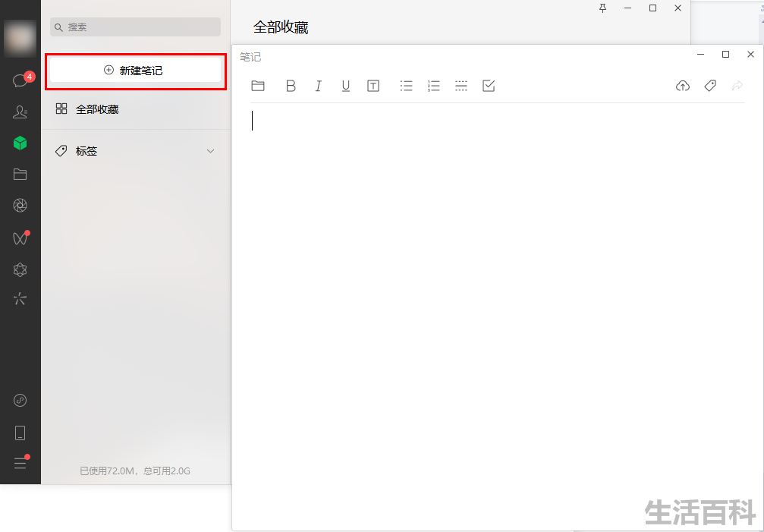Screen dimensions: 764x532
Task: Insert a dashed divider line
Action: click(x=461, y=86)
